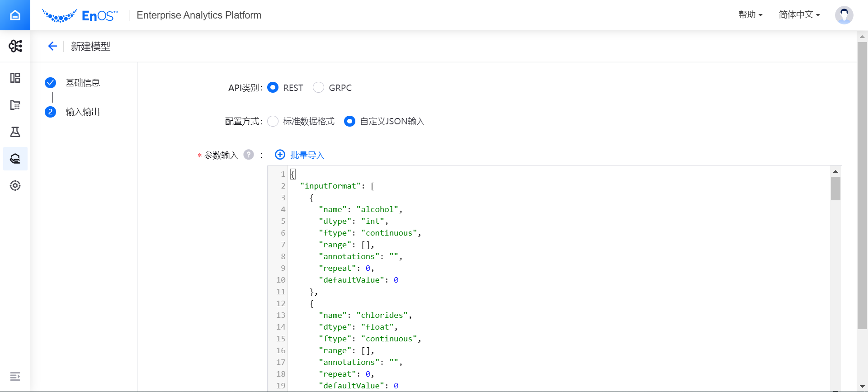Click the "float" dtype value

coord(377,327)
